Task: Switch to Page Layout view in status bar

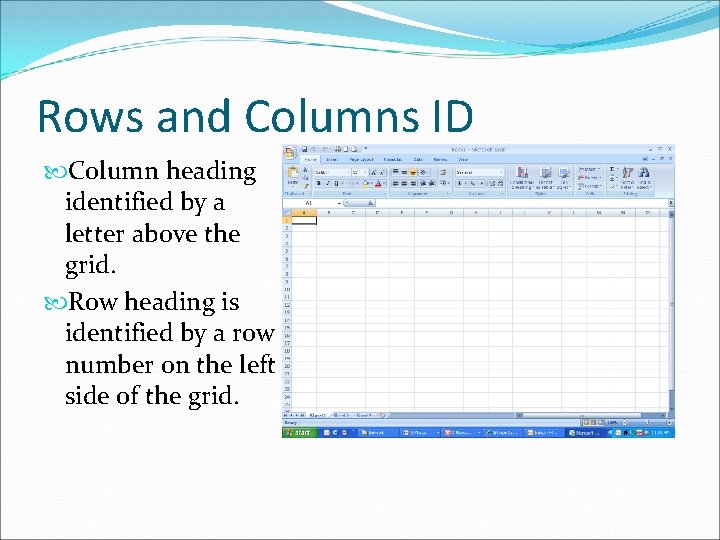Action: [x=593, y=422]
